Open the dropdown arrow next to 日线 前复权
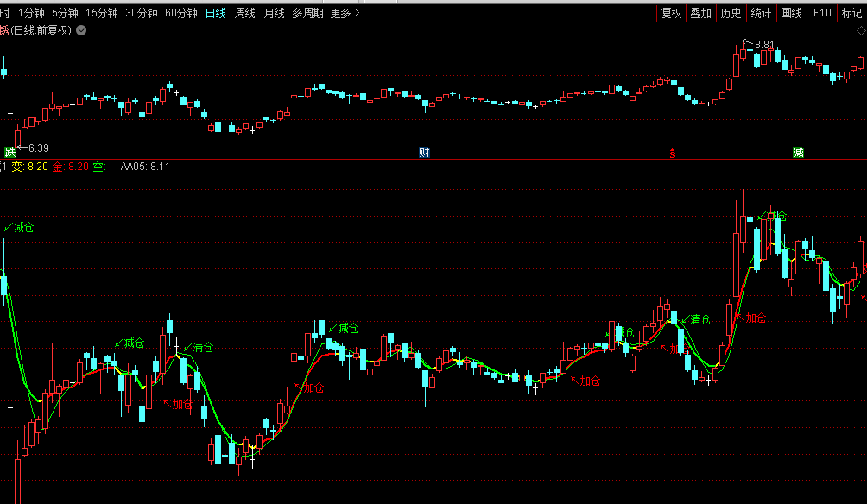Screen dimensions: 867x504 pyautogui.click(x=81, y=30)
